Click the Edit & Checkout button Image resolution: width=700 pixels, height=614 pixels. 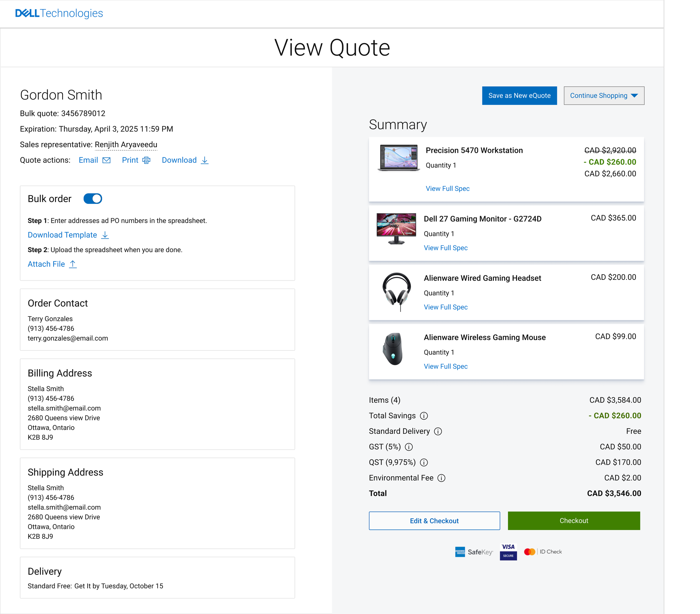[434, 521]
